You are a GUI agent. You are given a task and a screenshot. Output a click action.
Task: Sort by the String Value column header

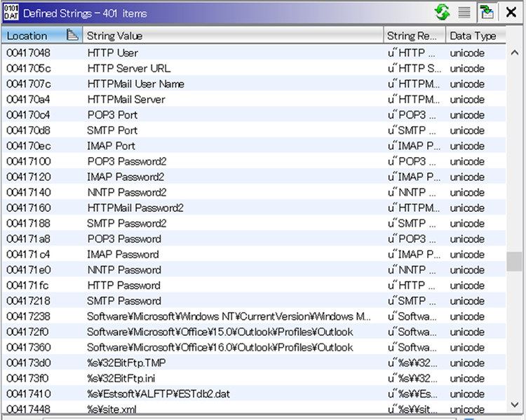click(233, 36)
